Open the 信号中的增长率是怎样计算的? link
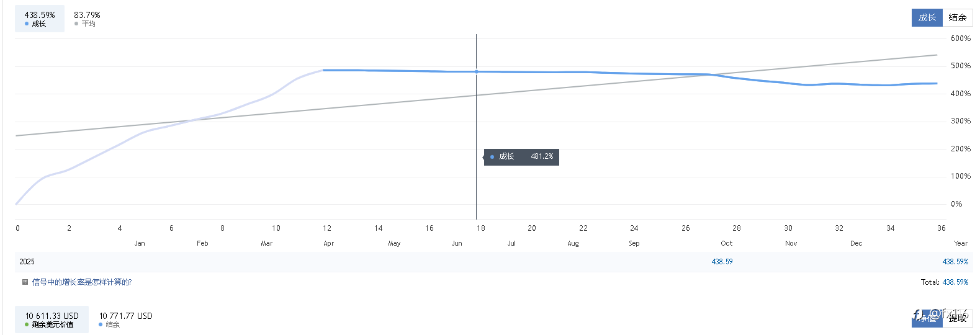This screenshot has height=335, width=980. point(82,282)
